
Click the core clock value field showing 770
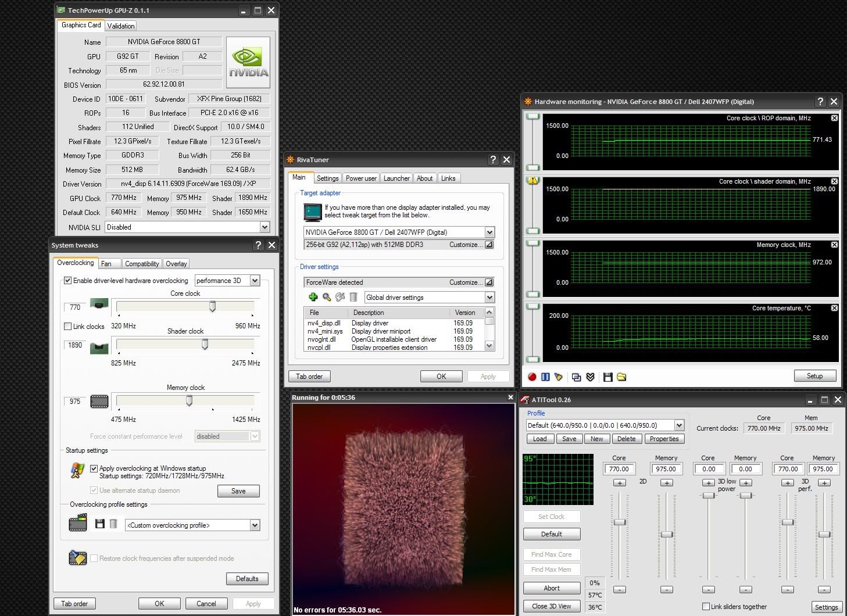click(75, 307)
